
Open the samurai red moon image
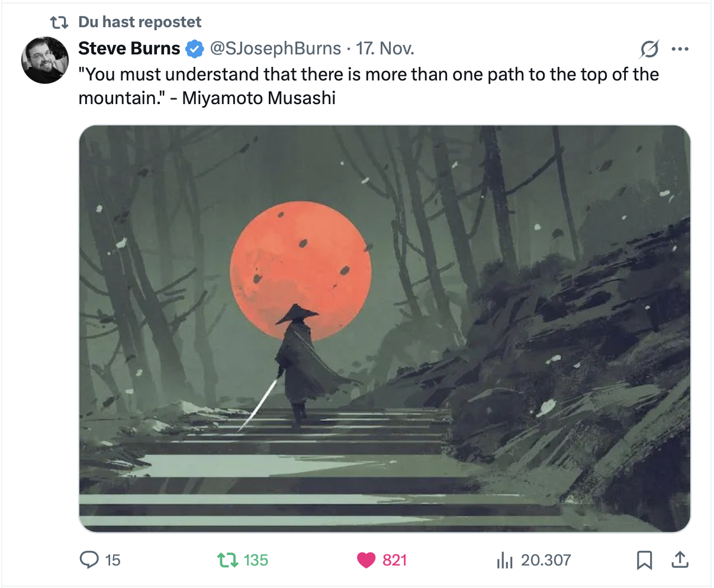tap(385, 328)
